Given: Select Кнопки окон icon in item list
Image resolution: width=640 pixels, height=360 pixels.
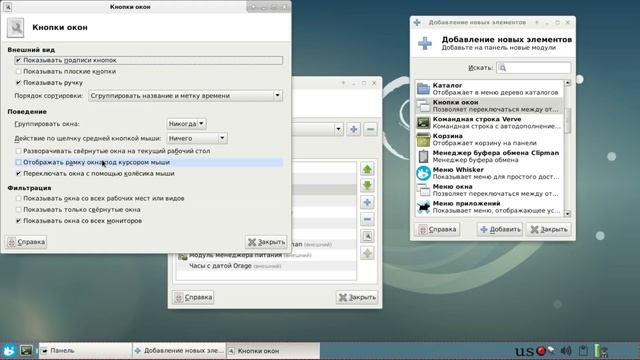Looking at the screenshot, I should (x=423, y=106).
